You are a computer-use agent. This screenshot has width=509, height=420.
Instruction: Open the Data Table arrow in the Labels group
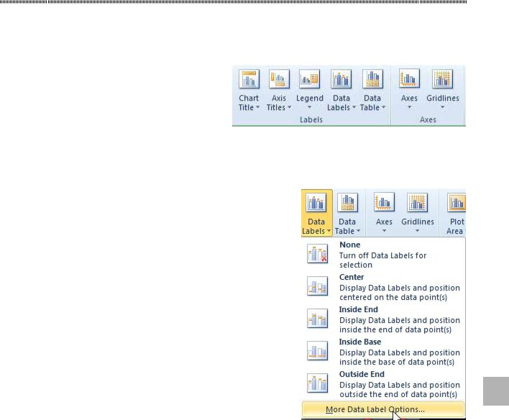(383, 107)
